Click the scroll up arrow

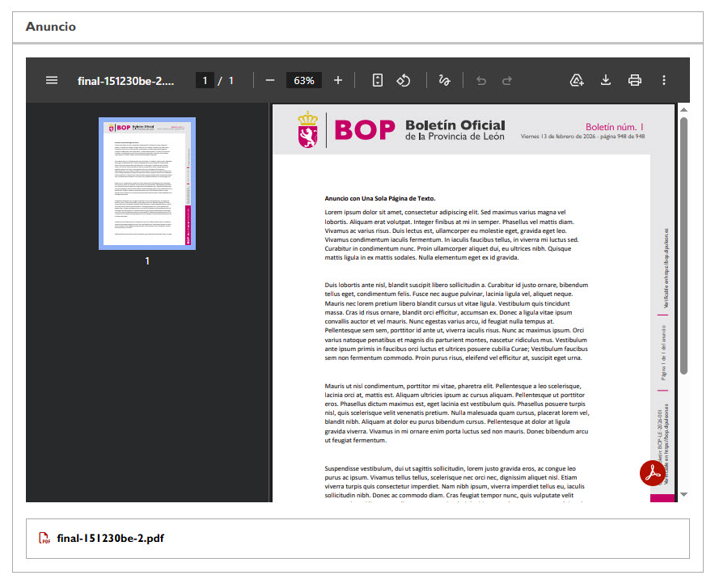[683, 109]
